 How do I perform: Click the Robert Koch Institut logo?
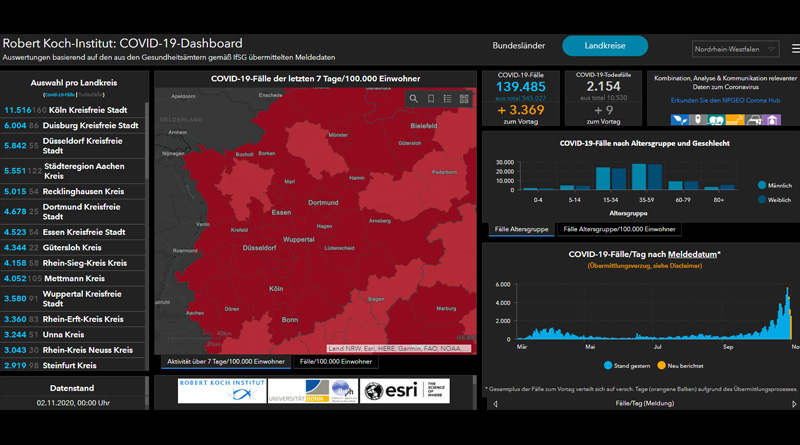point(222,391)
